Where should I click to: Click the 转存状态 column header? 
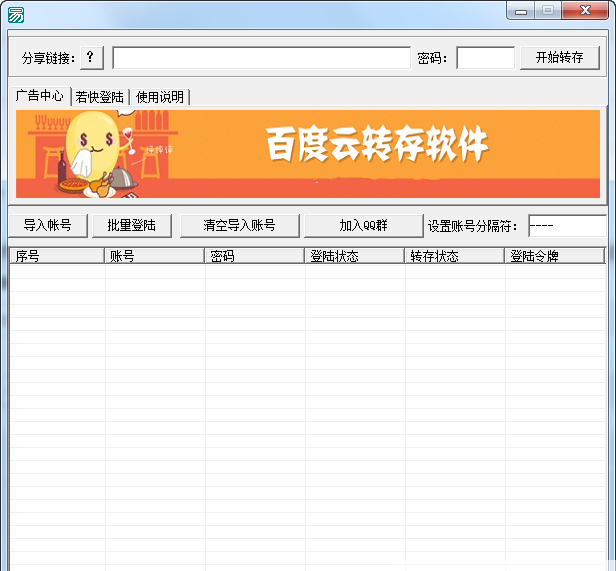tap(455, 256)
